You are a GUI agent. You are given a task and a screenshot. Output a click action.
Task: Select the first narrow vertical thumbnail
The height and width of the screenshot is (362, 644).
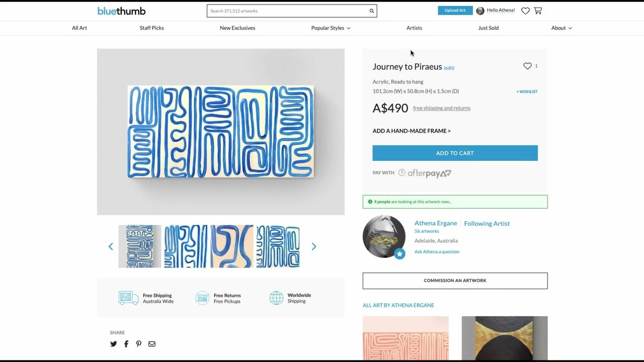(140, 246)
